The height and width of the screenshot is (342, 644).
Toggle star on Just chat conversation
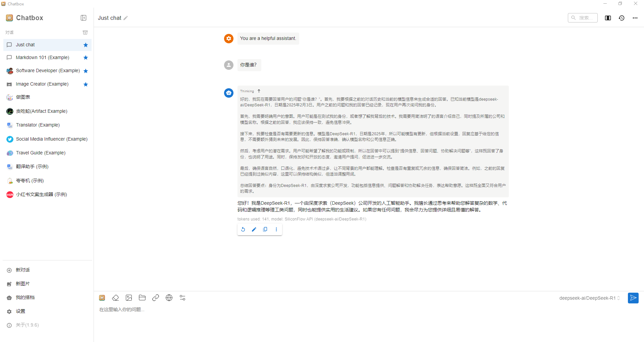[x=86, y=45]
